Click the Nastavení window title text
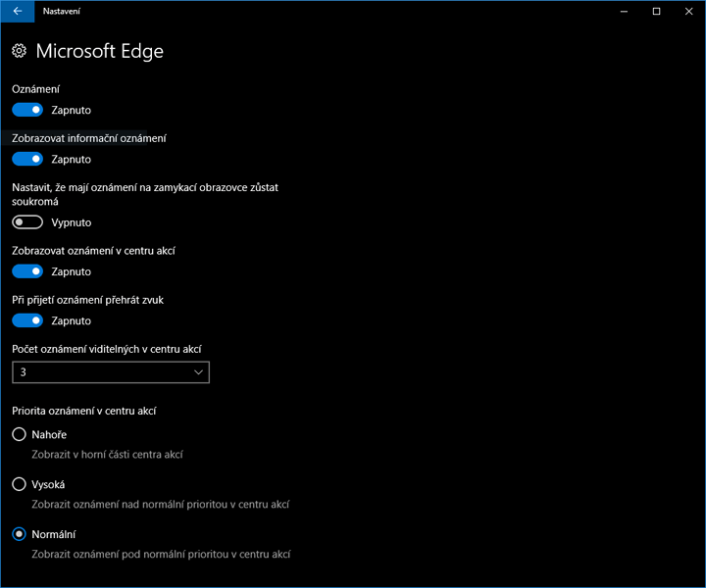Image resolution: width=706 pixels, height=588 pixels. pyautogui.click(x=62, y=11)
